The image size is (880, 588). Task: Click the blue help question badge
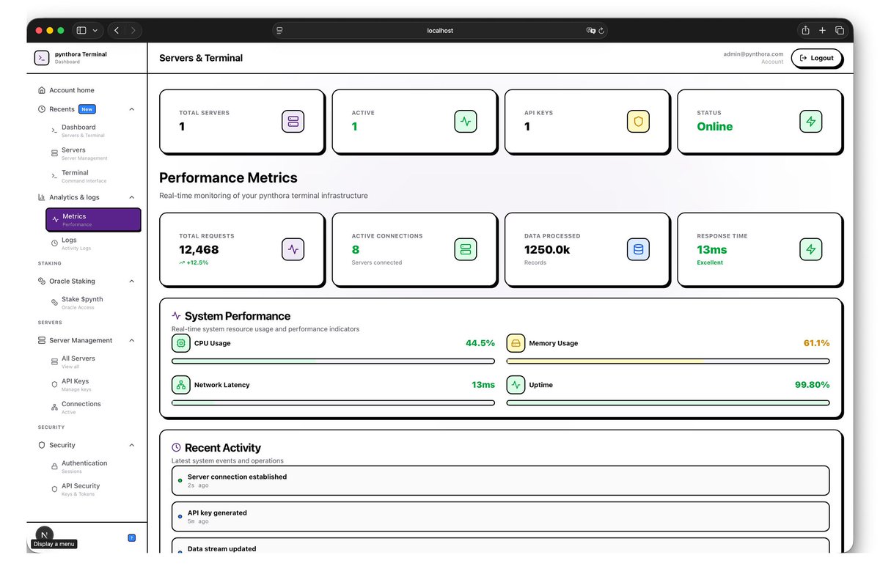[x=132, y=537]
